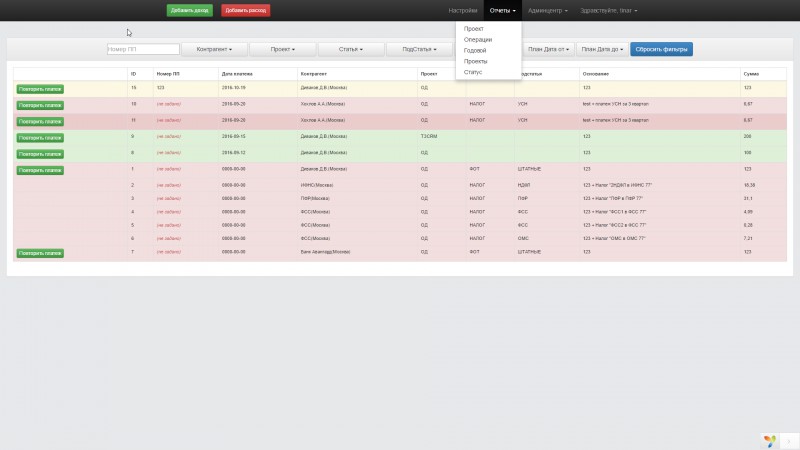
Task: Click the Yii debug toolbar logo icon
Action: (x=769, y=440)
